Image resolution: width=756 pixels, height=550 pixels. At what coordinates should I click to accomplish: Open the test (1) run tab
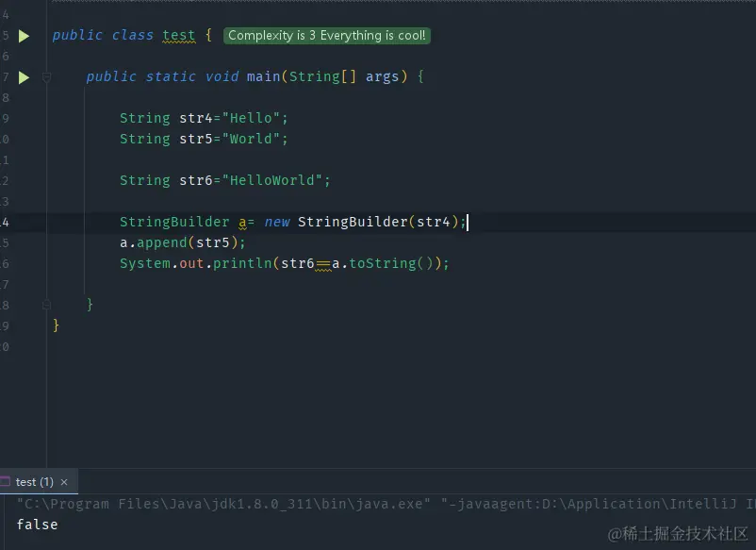(34, 482)
